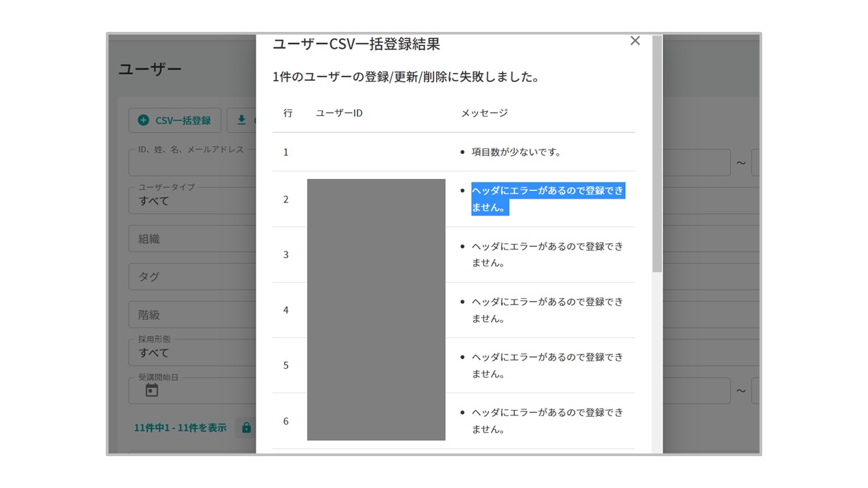The image size is (868, 488).
Task: Click the CSV一括登録 button
Action: [174, 121]
